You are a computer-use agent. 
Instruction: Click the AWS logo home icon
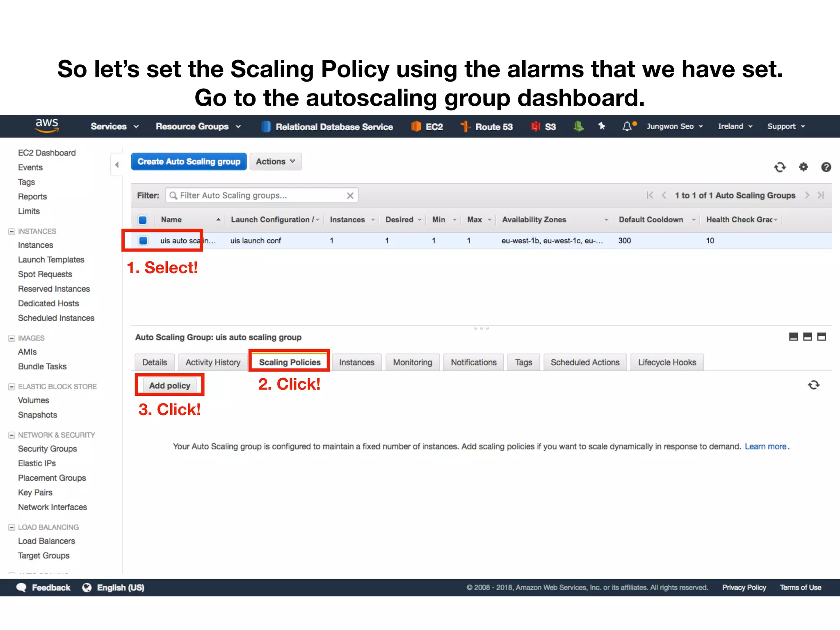coord(47,126)
